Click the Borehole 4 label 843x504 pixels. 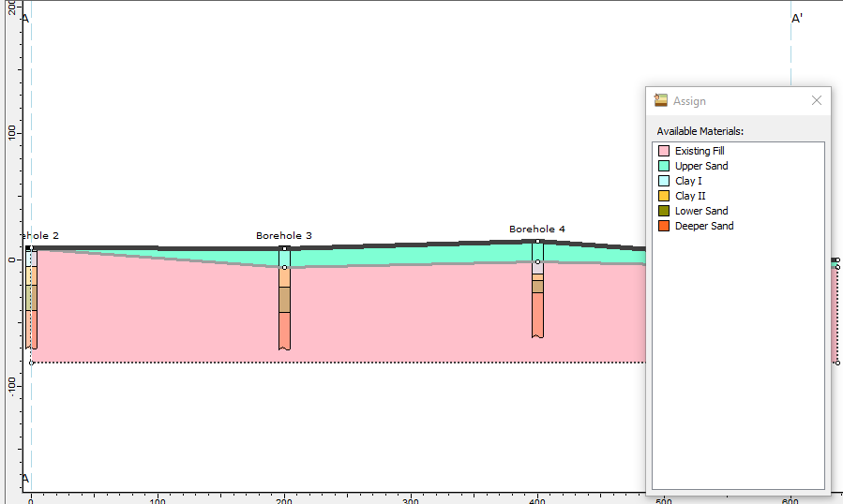click(537, 229)
